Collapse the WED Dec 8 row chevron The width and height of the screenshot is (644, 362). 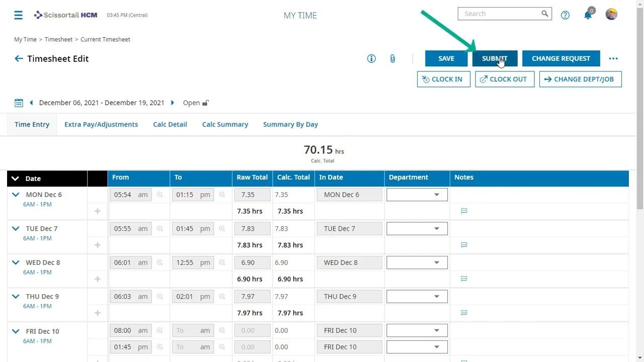pyautogui.click(x=15, y=262)
